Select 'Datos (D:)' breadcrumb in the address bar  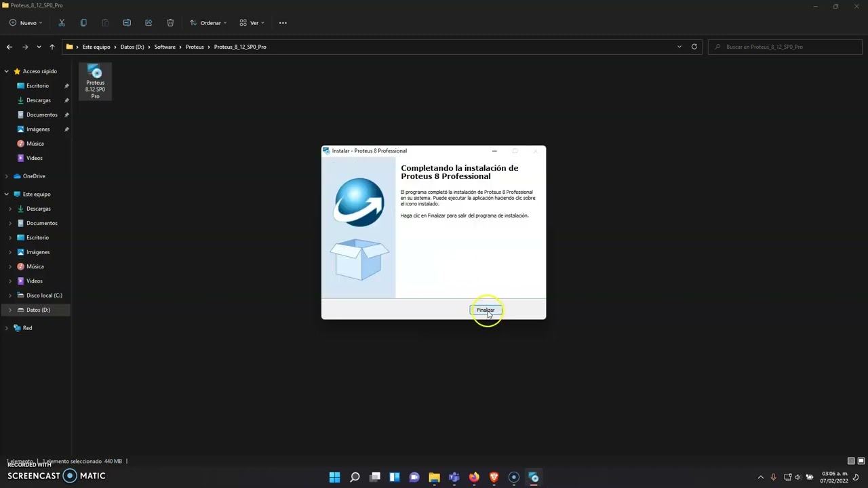coord(132,47)
